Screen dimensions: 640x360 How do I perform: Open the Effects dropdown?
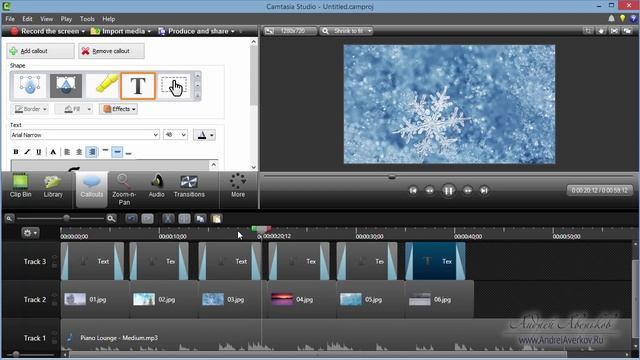pyautogui.click(x=119, y=109)
